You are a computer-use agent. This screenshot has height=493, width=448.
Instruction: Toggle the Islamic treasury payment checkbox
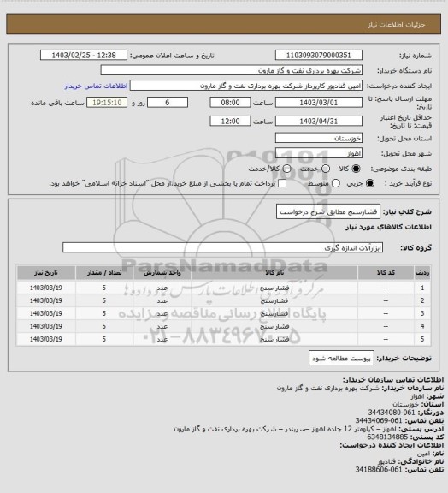point(282,183)
